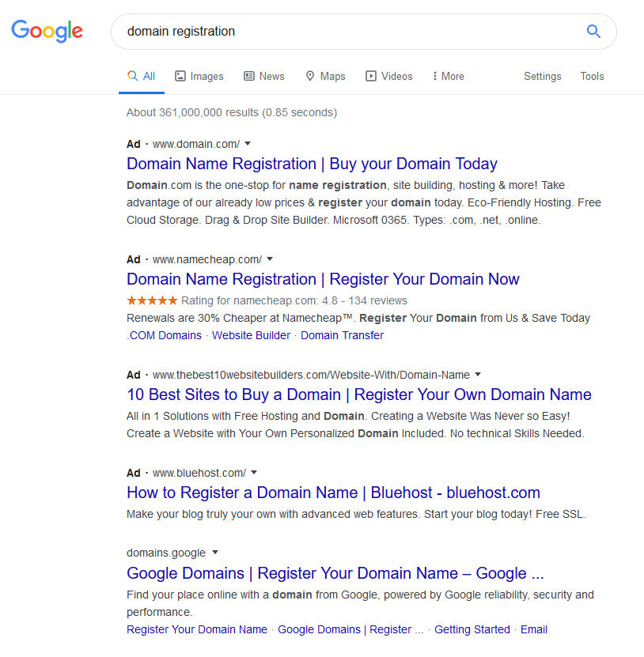
Task: Open the Google Domains result title
Action: (x=335, y=573)
